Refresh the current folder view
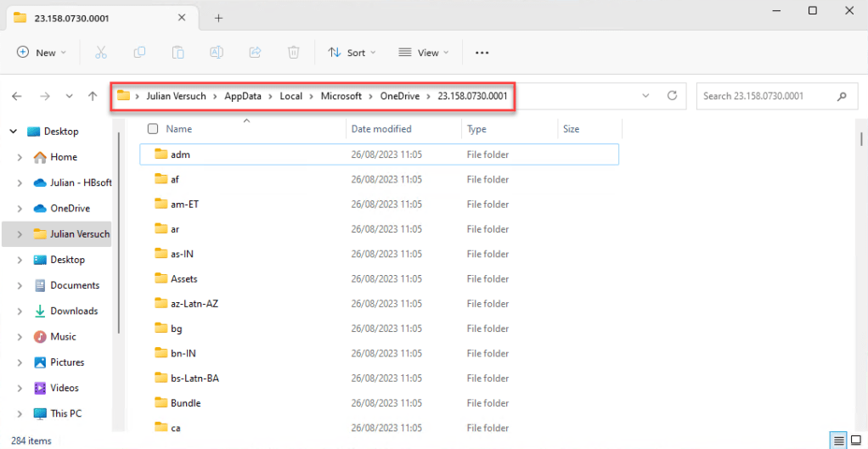This screenshot has width=868, height=449. click(x=672, y=96)
